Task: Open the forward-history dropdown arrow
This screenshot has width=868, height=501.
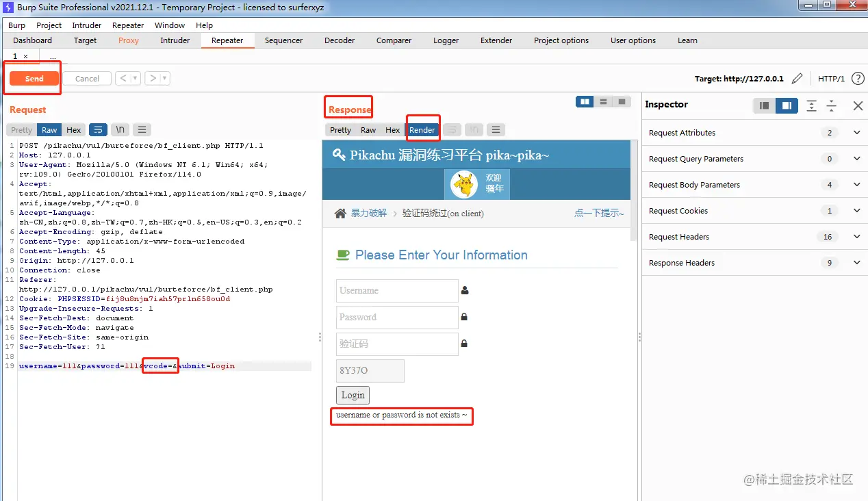Action: click(x=165, y=79)
